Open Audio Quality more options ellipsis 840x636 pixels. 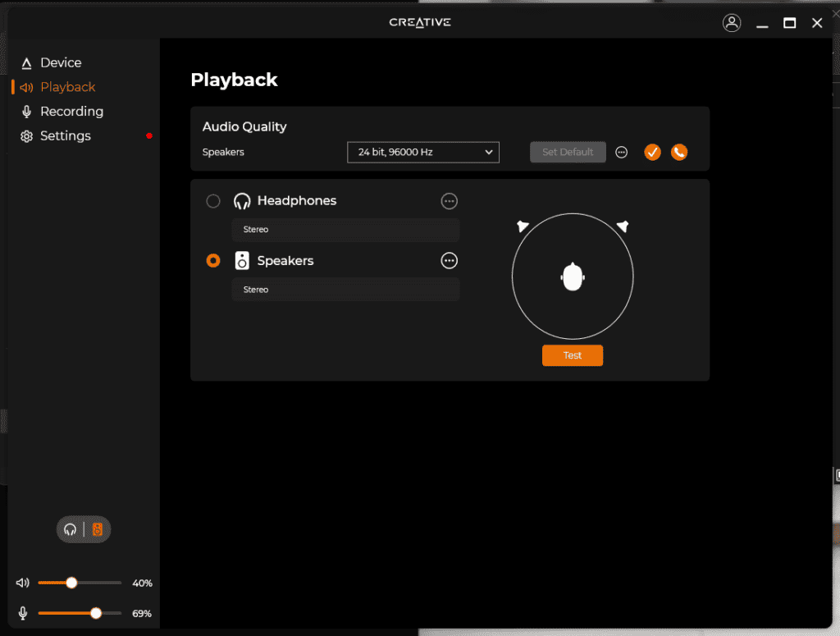(622, 152)
